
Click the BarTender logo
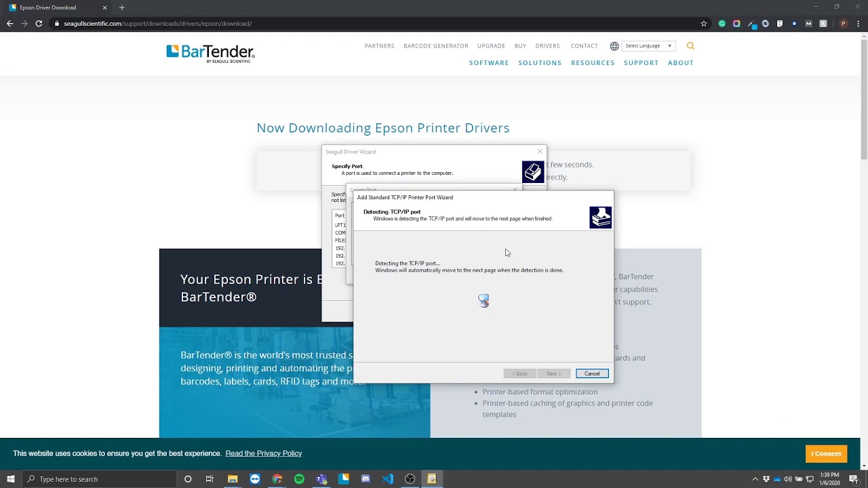pos(211,54)
